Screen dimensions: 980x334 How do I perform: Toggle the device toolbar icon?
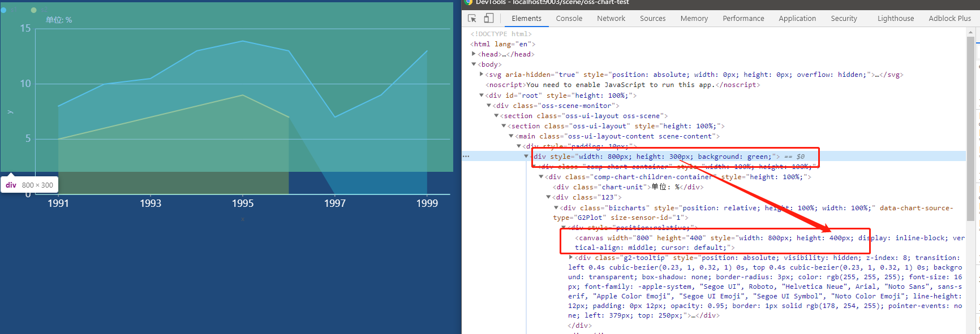[x=488, y=18]
